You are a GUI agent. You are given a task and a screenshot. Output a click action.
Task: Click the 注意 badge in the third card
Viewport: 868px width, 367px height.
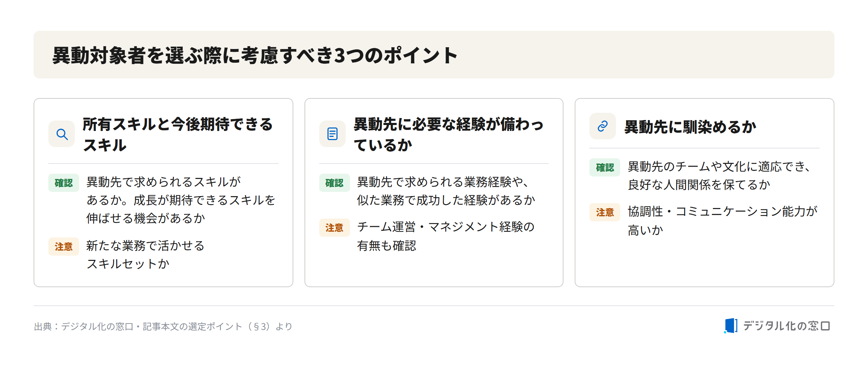point(605,212)
